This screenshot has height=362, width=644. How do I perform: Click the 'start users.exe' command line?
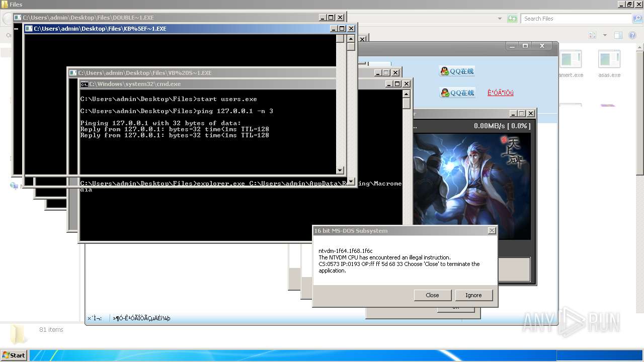point(227,99)
